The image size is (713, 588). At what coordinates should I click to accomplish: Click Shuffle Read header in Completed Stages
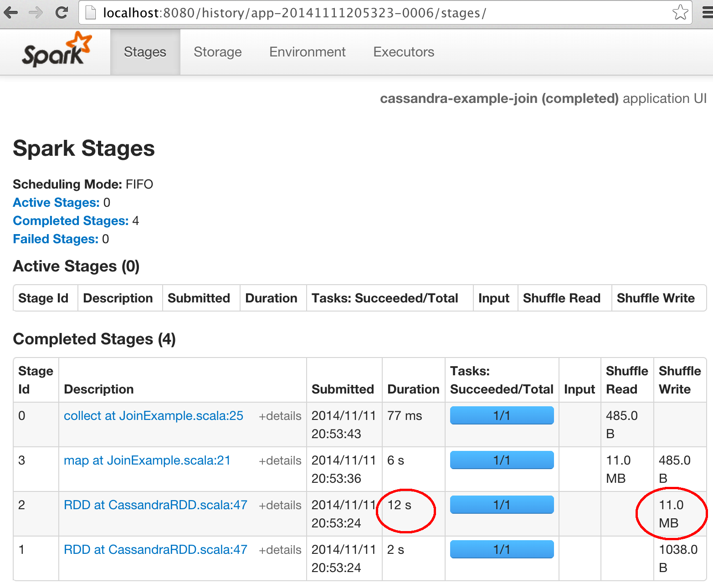click(x=627, y=380)
